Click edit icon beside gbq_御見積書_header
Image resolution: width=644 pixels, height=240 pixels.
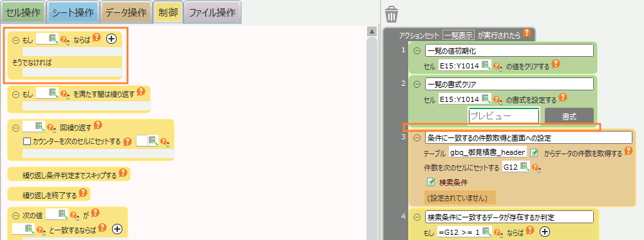tap(534, 153)
